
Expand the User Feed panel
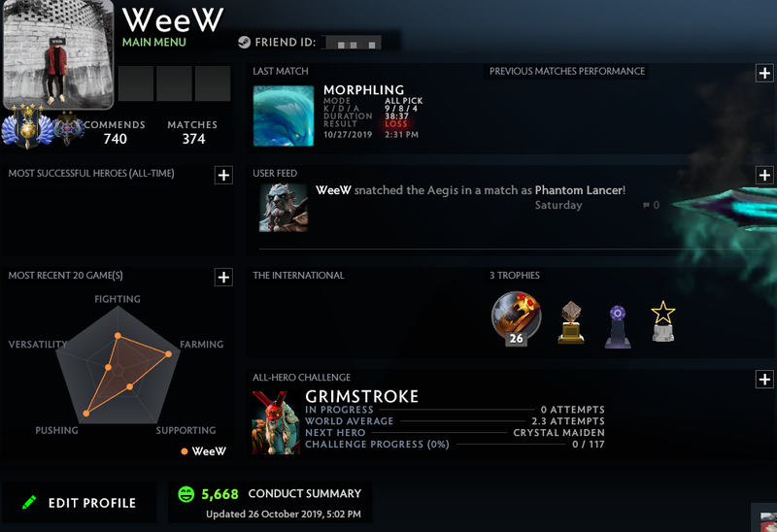pos(764,175)
